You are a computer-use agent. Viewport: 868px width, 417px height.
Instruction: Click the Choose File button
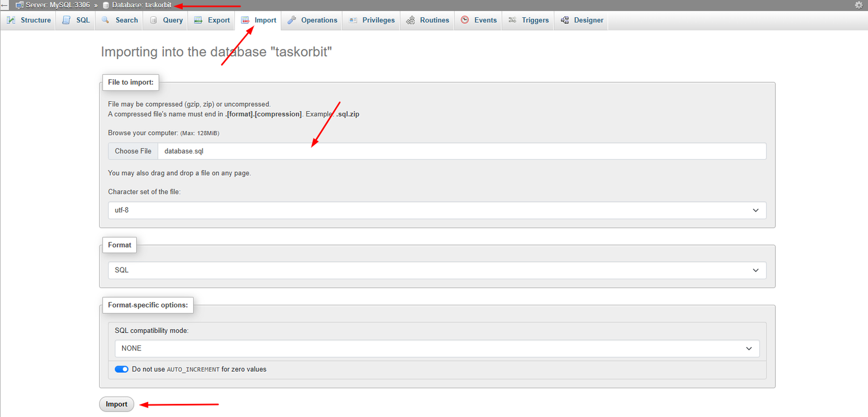(133, 151)
